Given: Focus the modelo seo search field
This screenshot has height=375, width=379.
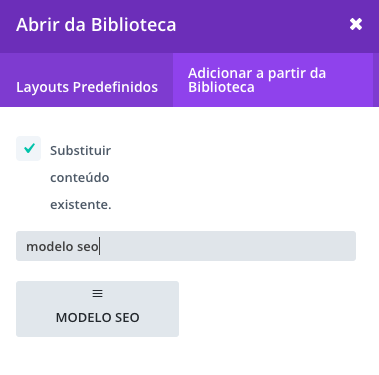Looking at the screenshot, I should 186,246.
